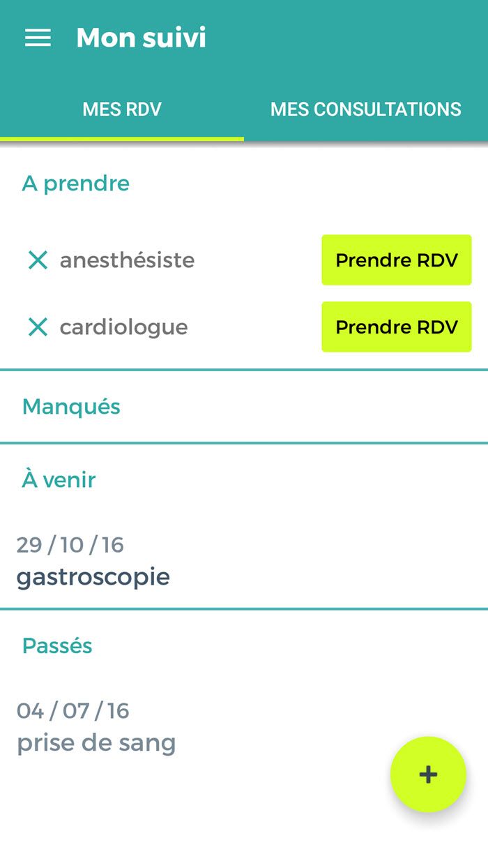Image resolution: width=488 pixels, height=868 pixels.
Task: Tap the 04 / 07 / 16 date
Action: point(73,710)
